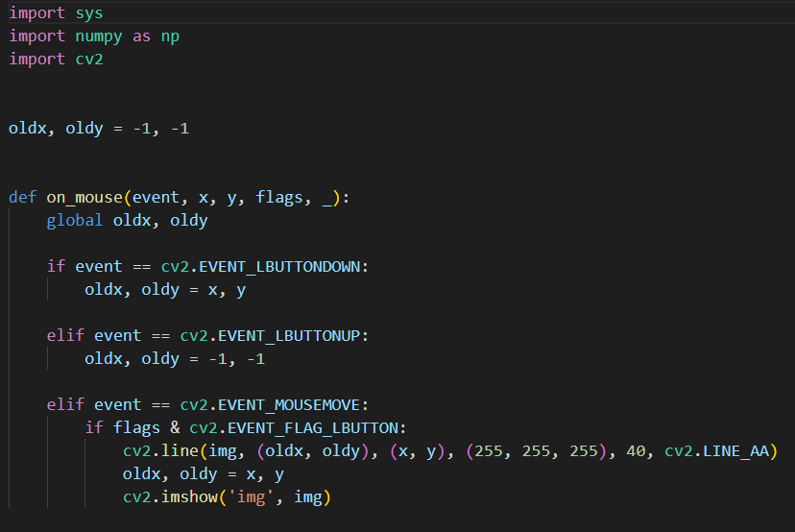
Task: Click the 'global' keyword
Action: click(x=75, y=221)
